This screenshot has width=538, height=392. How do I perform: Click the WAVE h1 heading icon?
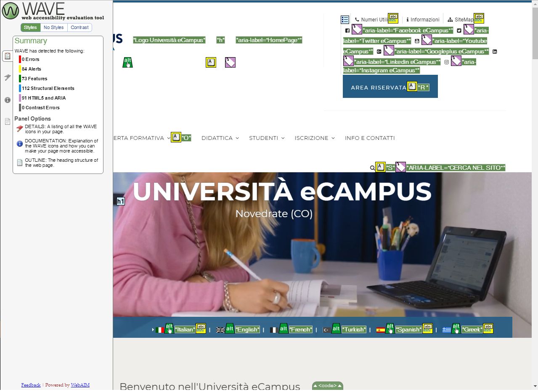click(121, 202)
